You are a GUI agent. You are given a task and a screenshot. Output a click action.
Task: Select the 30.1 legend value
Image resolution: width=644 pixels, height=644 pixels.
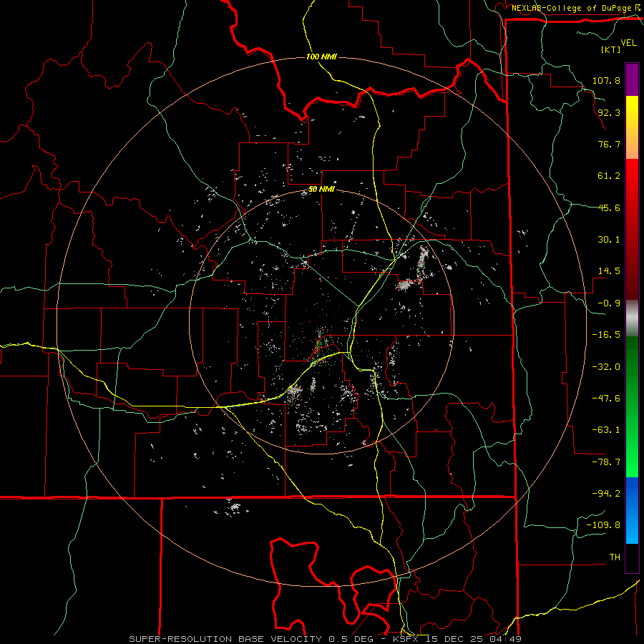(609, 240)
